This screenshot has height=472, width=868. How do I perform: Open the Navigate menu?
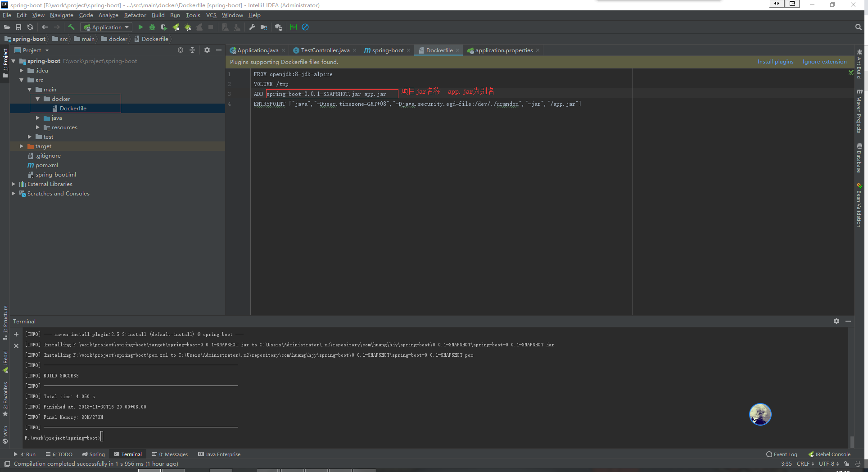[x=62, y=15]
